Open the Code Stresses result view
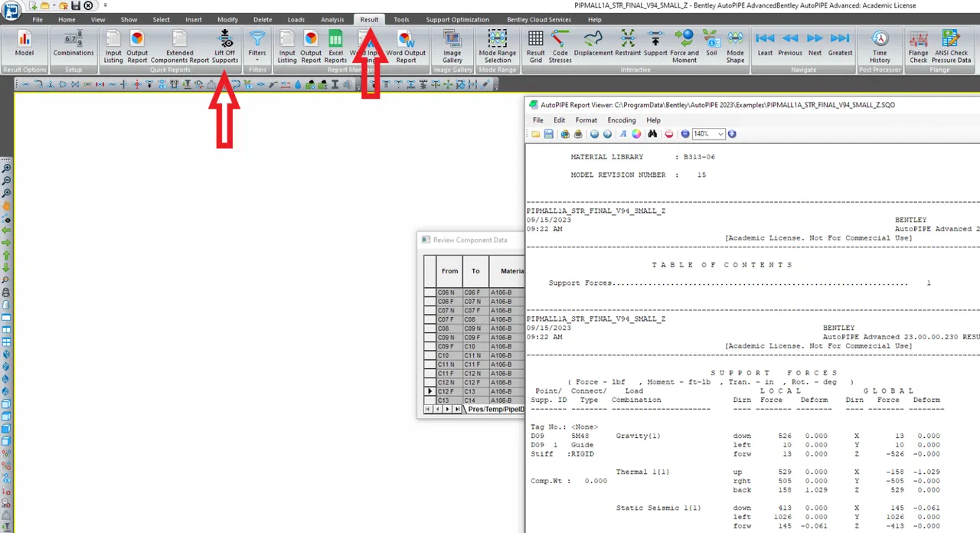This screenshot has width=980, height=533. pyautogui.click(x=560, y=47)
